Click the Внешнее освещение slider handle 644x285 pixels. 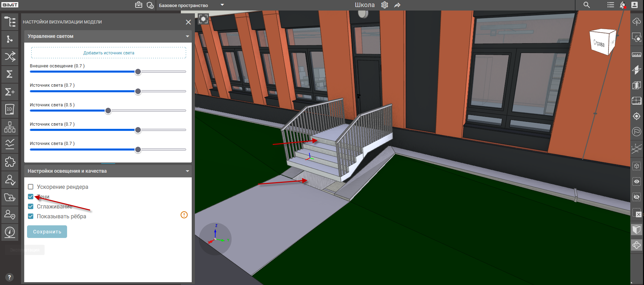point(138,72)
